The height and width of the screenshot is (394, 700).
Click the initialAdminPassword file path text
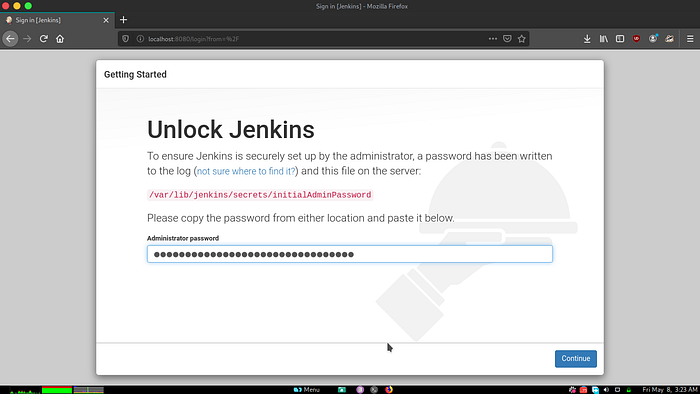coord(260,195)
